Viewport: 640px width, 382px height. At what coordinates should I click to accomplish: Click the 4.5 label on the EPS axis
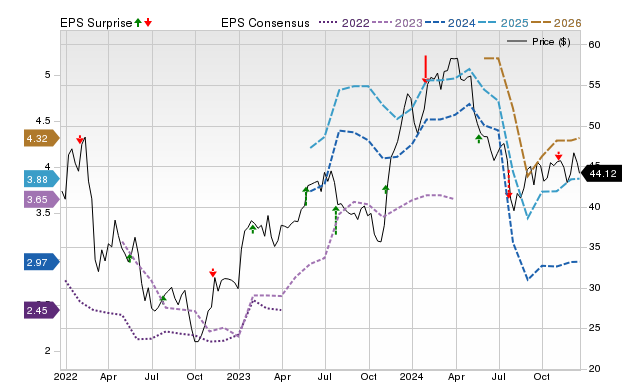pos(43,121)
